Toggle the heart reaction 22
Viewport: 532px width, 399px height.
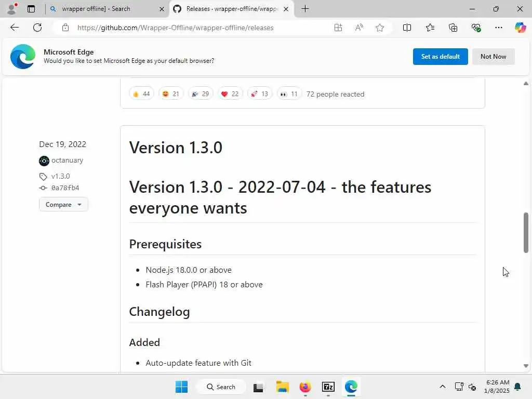(230, 94)
